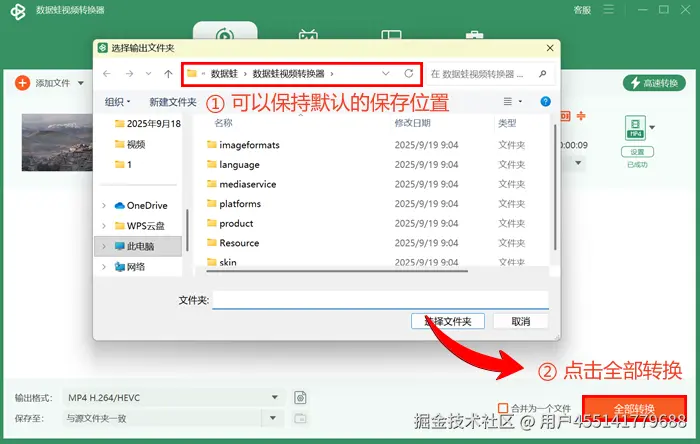Expand the 此电脑 tree node
Viewport: 700px width, 444px height.
pos(104,246)
